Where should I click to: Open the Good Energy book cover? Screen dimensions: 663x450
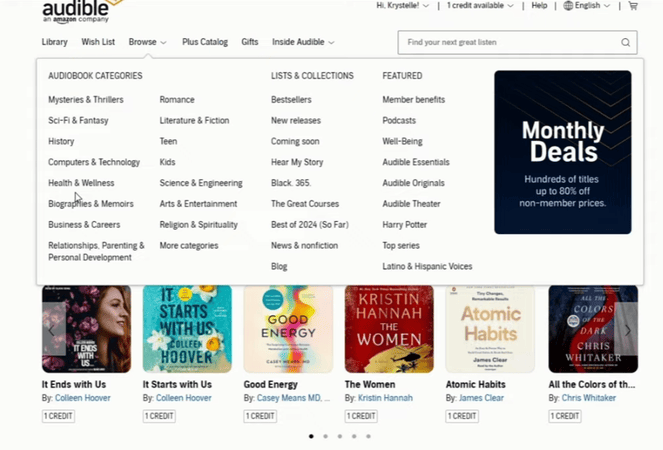(x=288, y=329)
